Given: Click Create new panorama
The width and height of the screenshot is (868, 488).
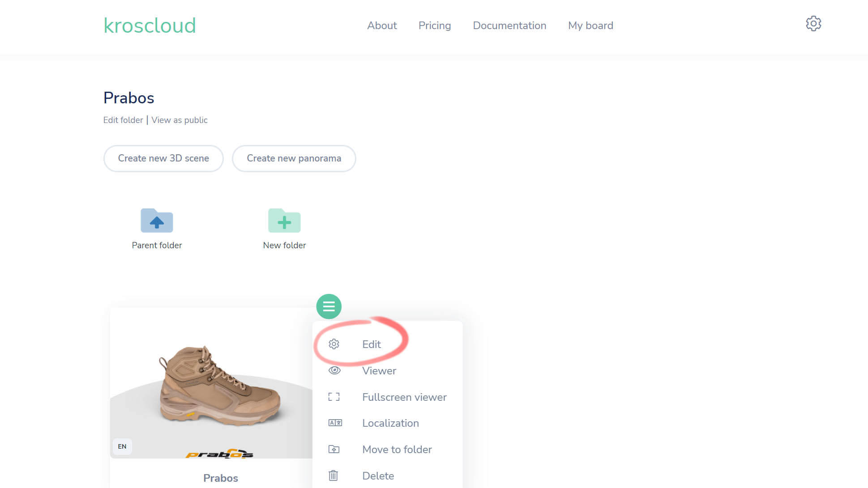Looking at the screenshot, I should (294, 158).
